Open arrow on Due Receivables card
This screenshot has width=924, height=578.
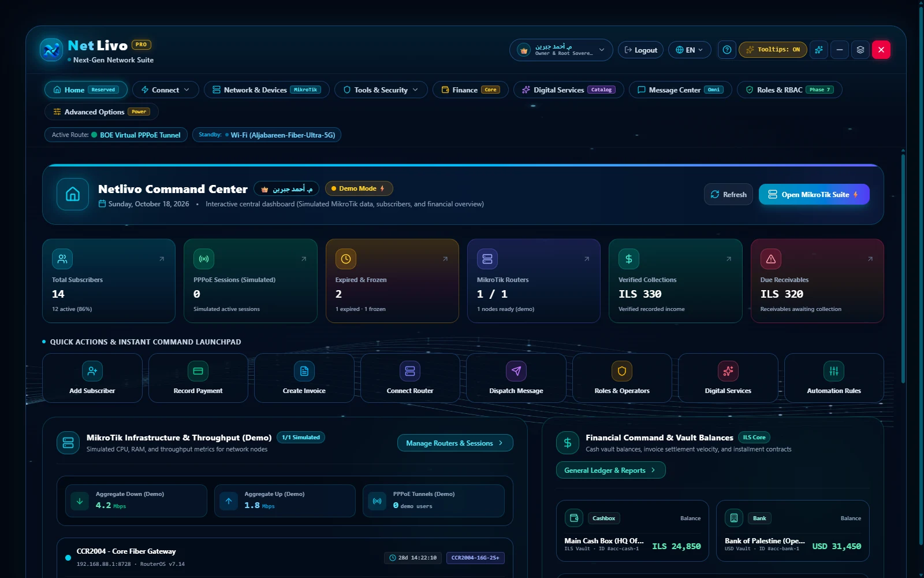click(x=870, y=259)
